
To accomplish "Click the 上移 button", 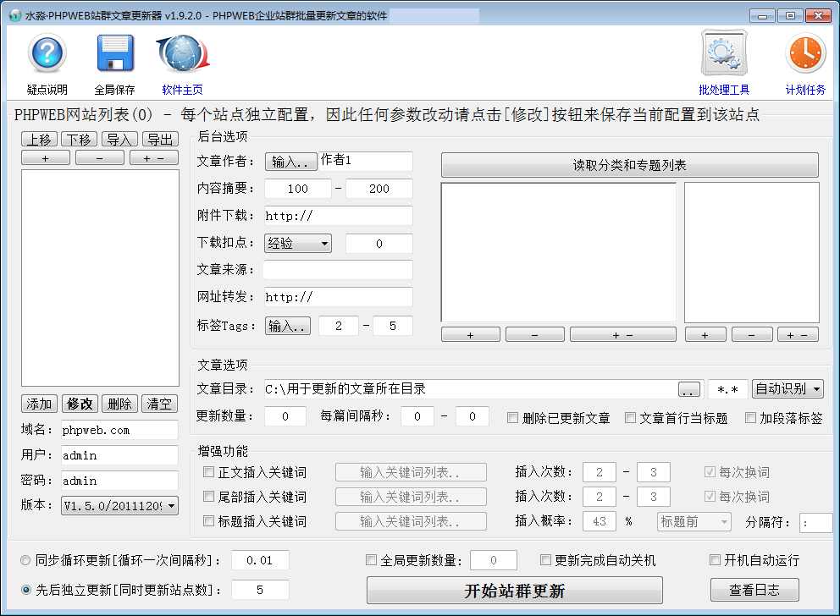I will coord(39,139).
